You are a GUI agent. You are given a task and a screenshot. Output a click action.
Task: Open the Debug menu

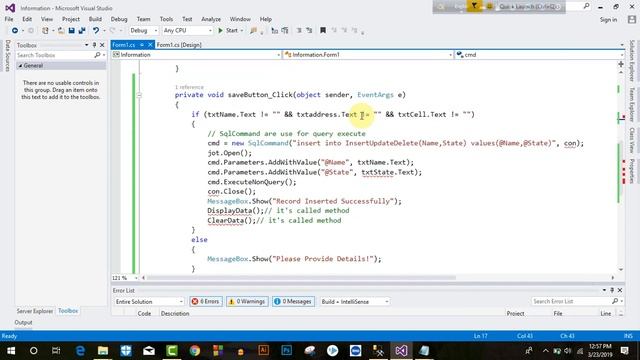119,19
